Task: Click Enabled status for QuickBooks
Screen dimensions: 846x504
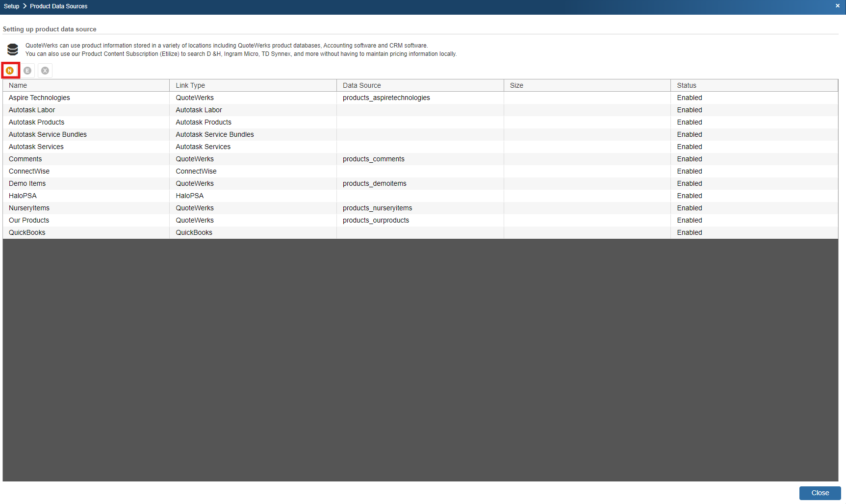Action: click(690, 232)
